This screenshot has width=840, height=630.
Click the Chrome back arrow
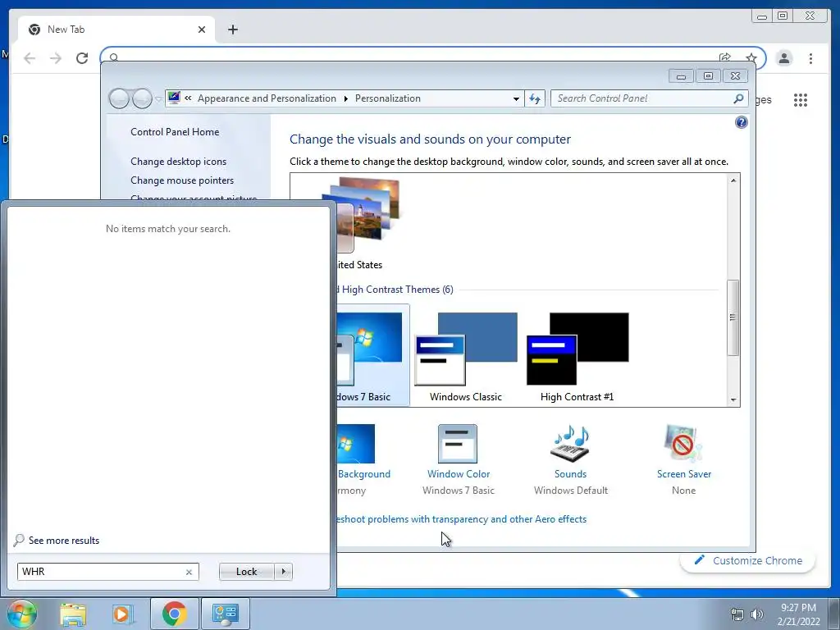[30, 58]
